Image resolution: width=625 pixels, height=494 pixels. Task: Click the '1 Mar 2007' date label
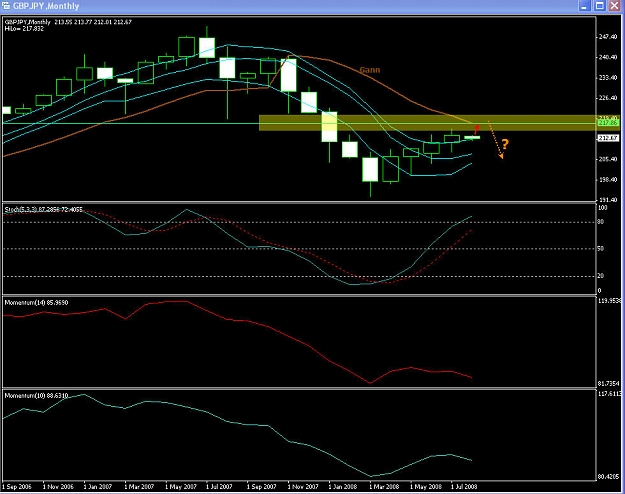point(139,487)
